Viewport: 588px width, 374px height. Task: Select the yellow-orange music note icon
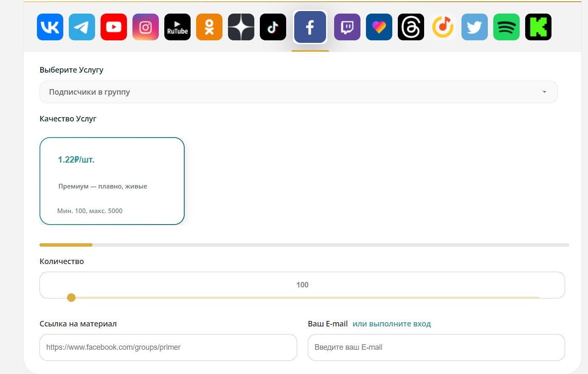pos(443,27)
